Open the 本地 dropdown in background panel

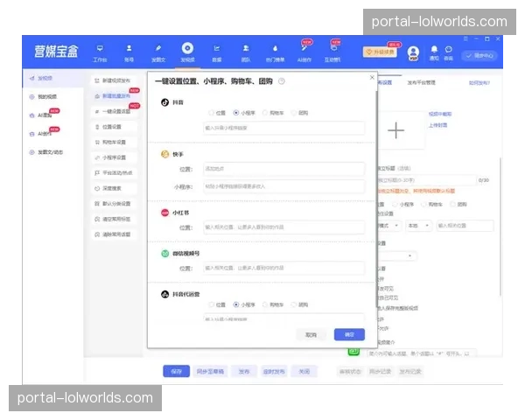coord(418,226)
